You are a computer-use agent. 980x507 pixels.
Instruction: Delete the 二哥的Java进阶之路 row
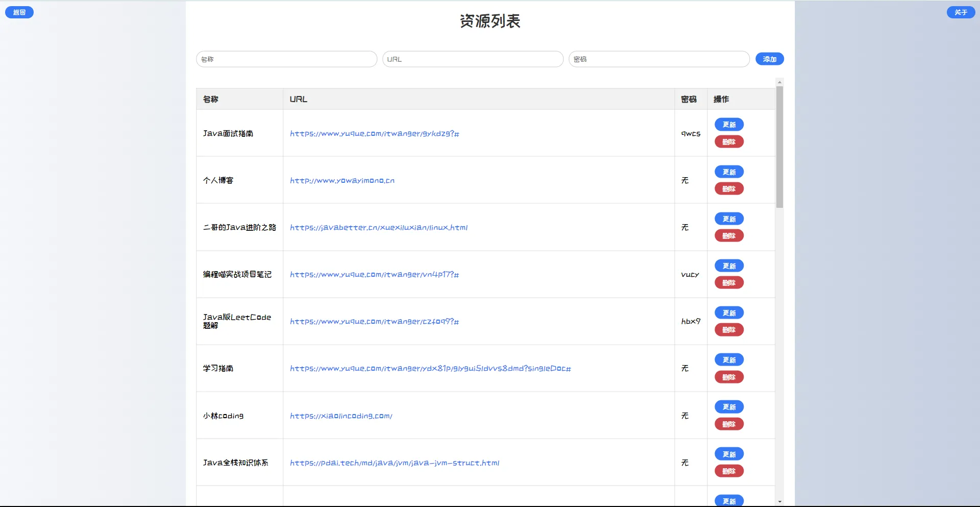[729, 236]
